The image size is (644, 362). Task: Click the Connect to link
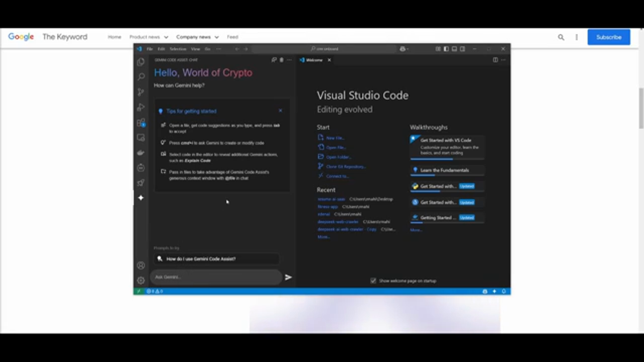pos(333,176)
